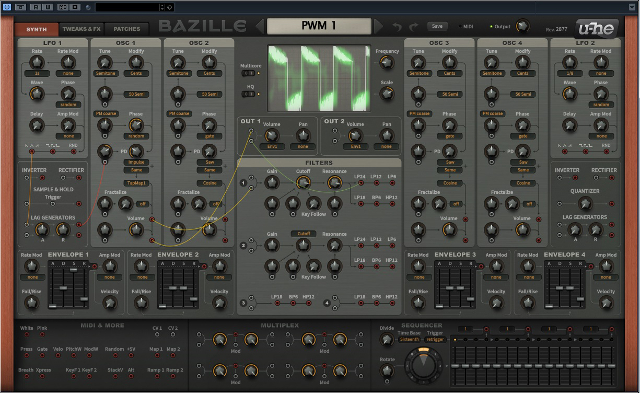
Task: Open the LFO 1 Rate Mod source selector
Action: click(68, 73)
